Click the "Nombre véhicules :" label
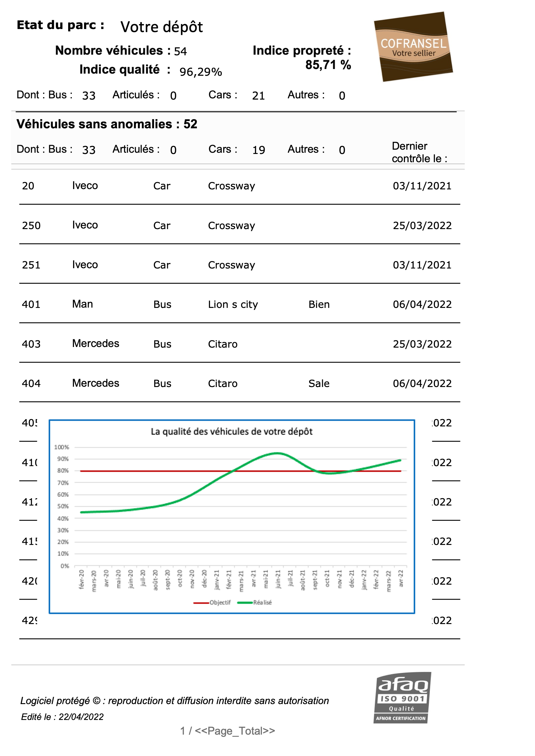Viewport: 535px width, 756px height. [113, 50]
